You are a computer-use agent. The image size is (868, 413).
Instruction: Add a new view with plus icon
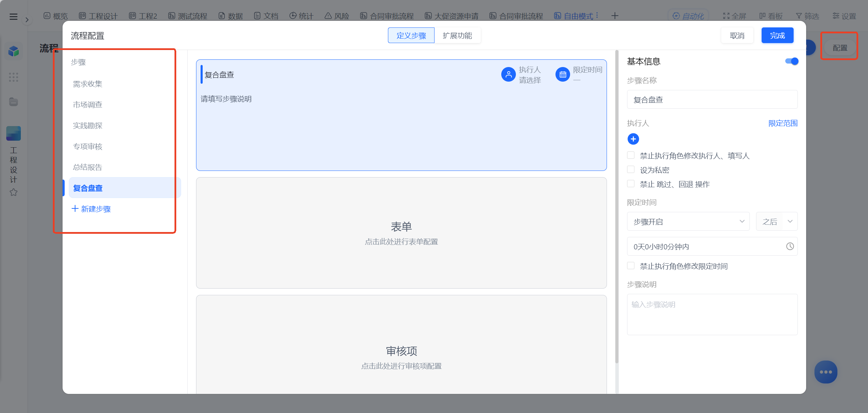[615, 16]
